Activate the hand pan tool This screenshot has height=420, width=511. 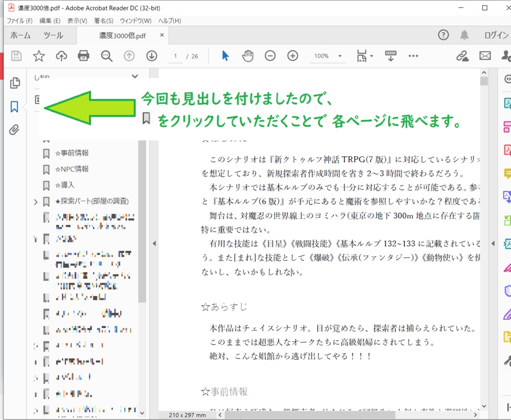coord(248,56)
